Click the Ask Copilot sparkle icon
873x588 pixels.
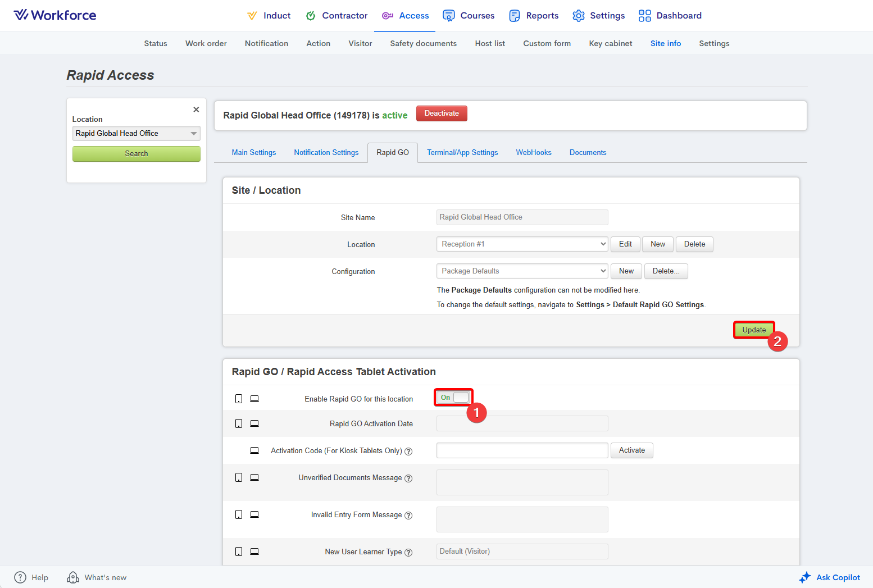(x=805, y=577)
